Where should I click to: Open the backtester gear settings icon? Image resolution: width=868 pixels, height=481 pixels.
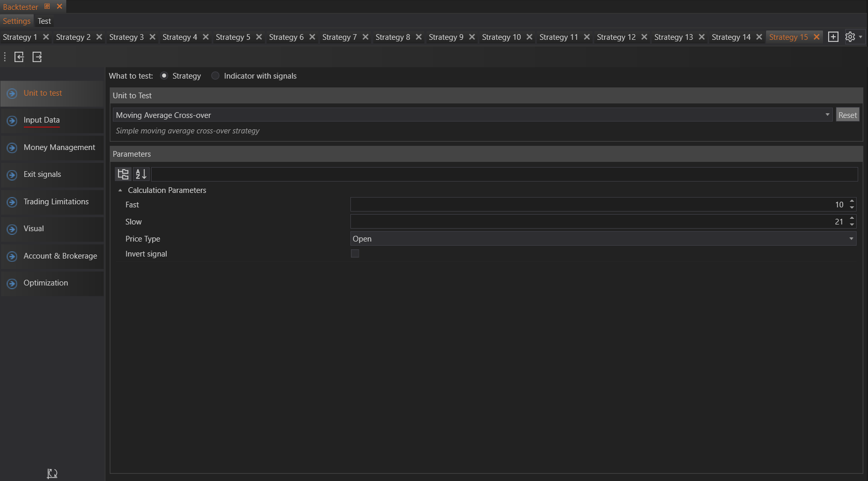point(850,37)
